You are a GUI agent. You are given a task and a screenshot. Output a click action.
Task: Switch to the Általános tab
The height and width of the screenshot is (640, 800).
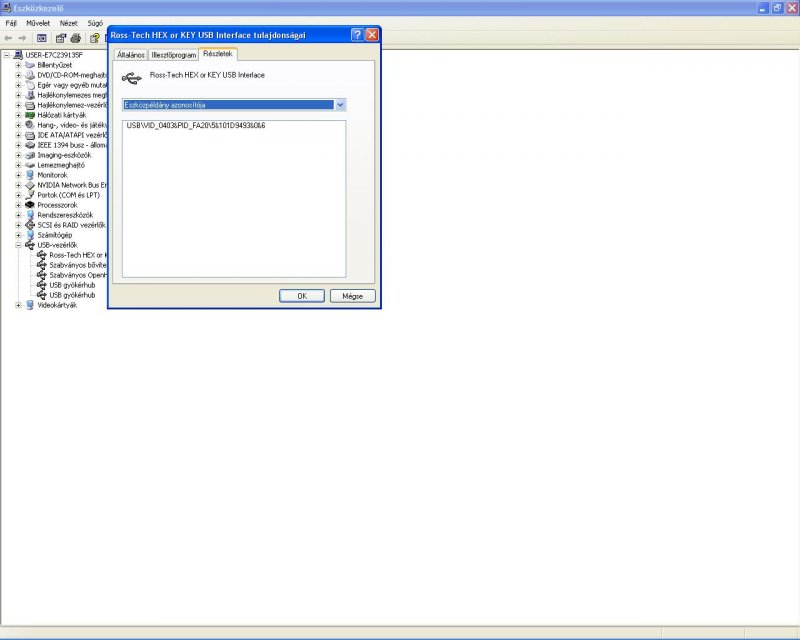[131, 55]
